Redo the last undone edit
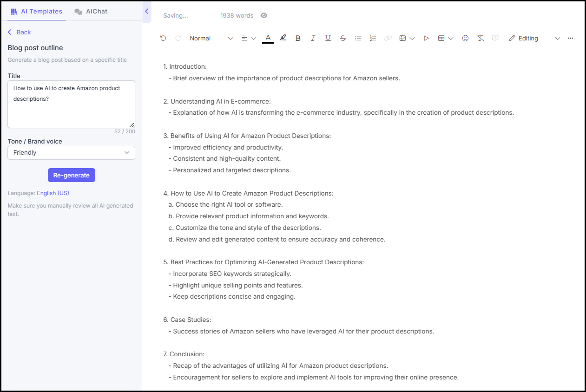The width and height of the screenshot is (586, 392). [178, 38]
